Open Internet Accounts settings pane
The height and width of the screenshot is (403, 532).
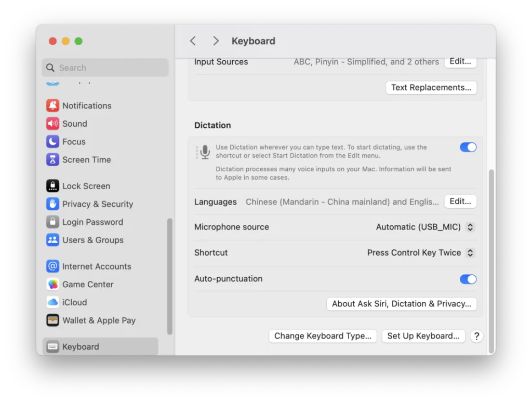pos(96,266)
